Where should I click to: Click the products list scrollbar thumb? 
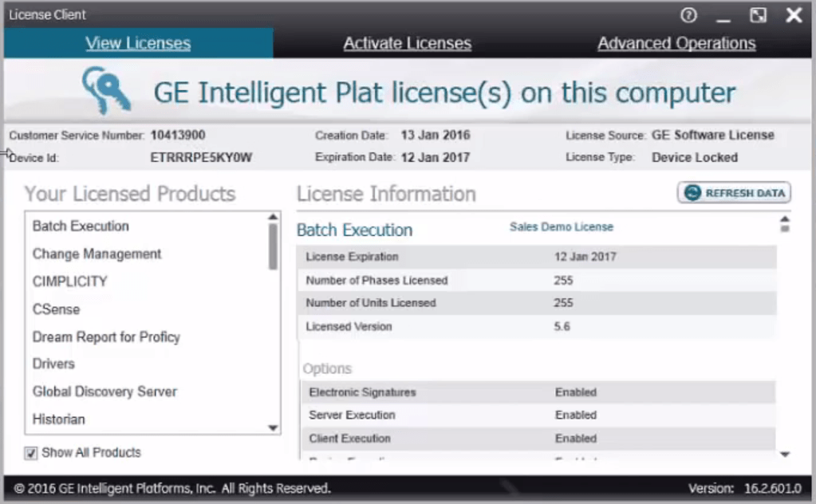click(273, 246)
